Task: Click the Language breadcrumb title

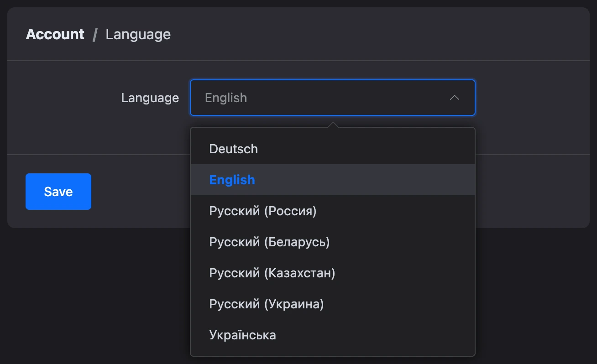Action: 138,34
